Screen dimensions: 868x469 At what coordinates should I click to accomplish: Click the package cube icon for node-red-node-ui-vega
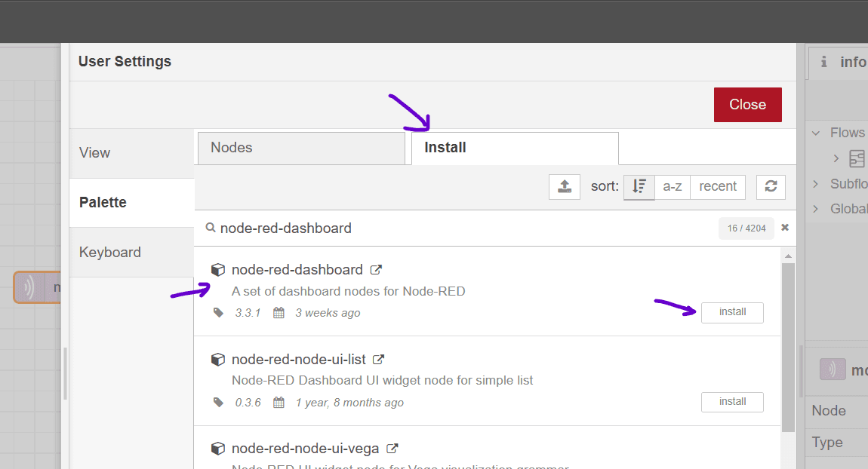click(218, 448)
